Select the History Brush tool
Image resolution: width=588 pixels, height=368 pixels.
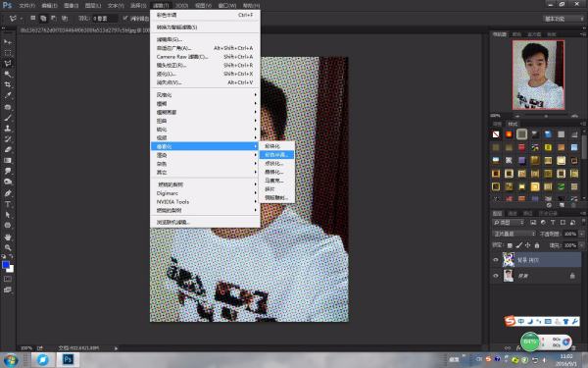click(8, 139)
